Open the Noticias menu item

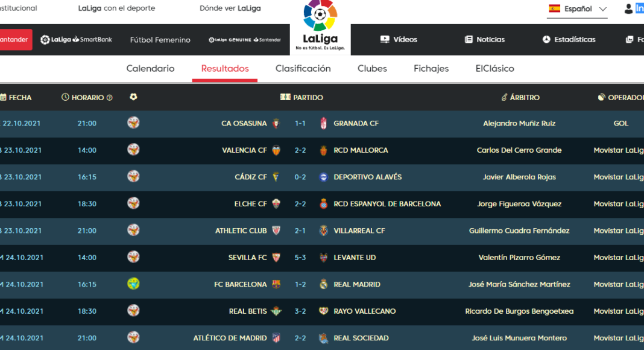484,40
